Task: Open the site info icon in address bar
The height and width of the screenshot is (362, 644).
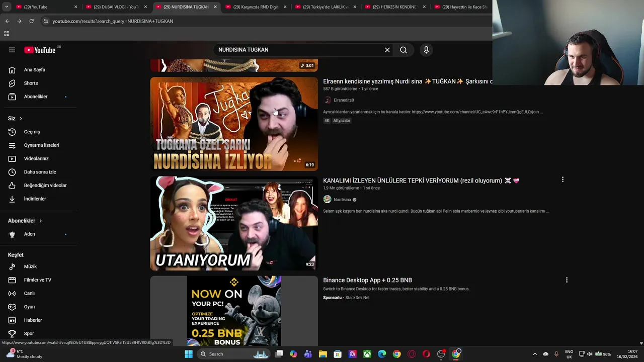Action: (45, 21)
